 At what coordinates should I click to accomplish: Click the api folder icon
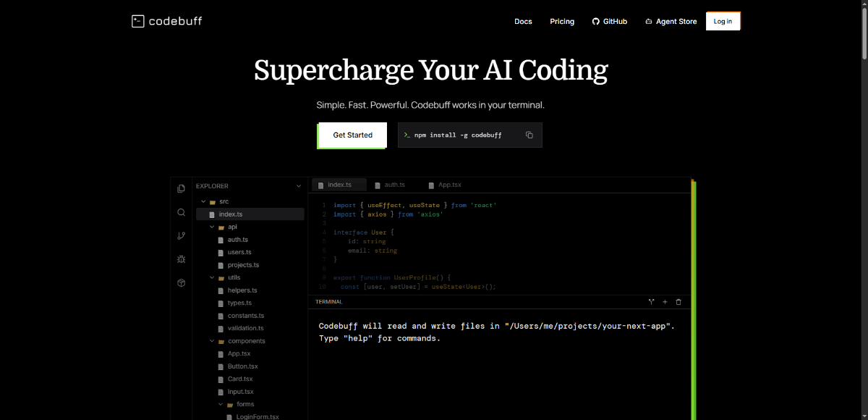click(221, 227)
